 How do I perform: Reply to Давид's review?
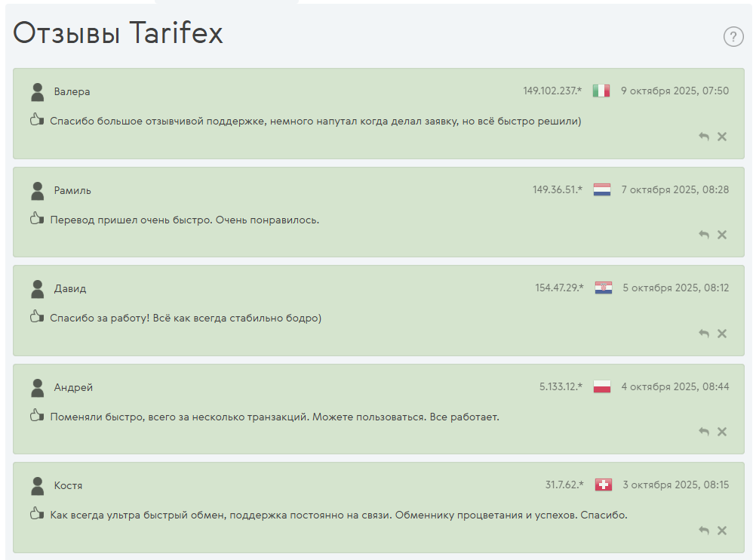tap(704, 334)
